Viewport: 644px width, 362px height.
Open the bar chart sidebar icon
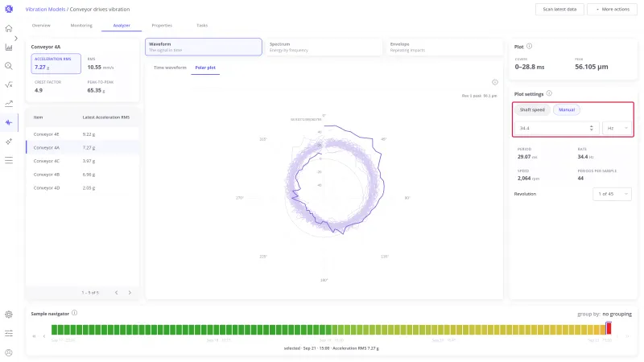coord(9,47)
